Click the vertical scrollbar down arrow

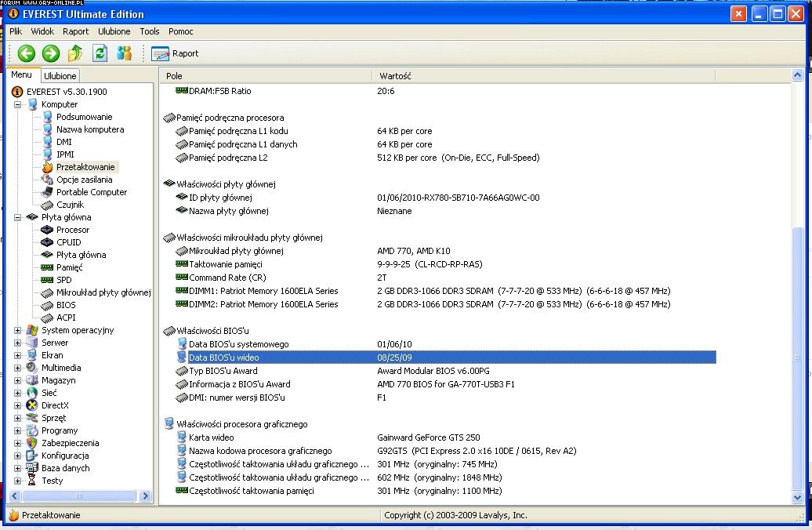tap(798, 497)
